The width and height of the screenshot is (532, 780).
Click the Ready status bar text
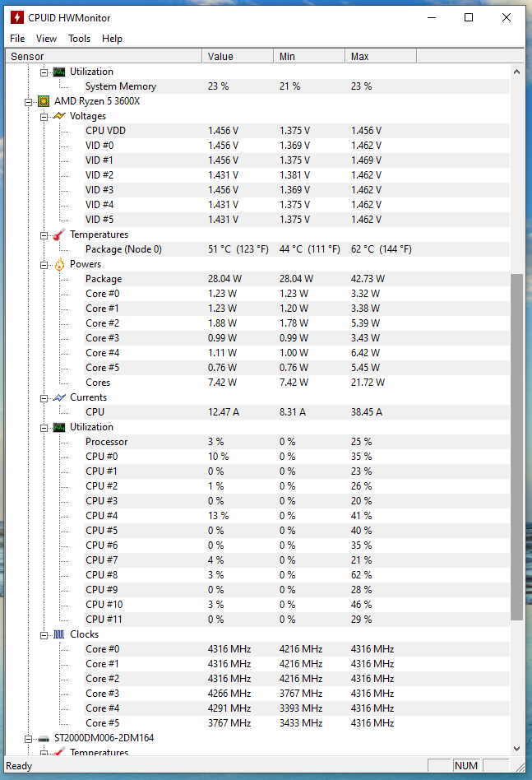click(x=19, y=766)
